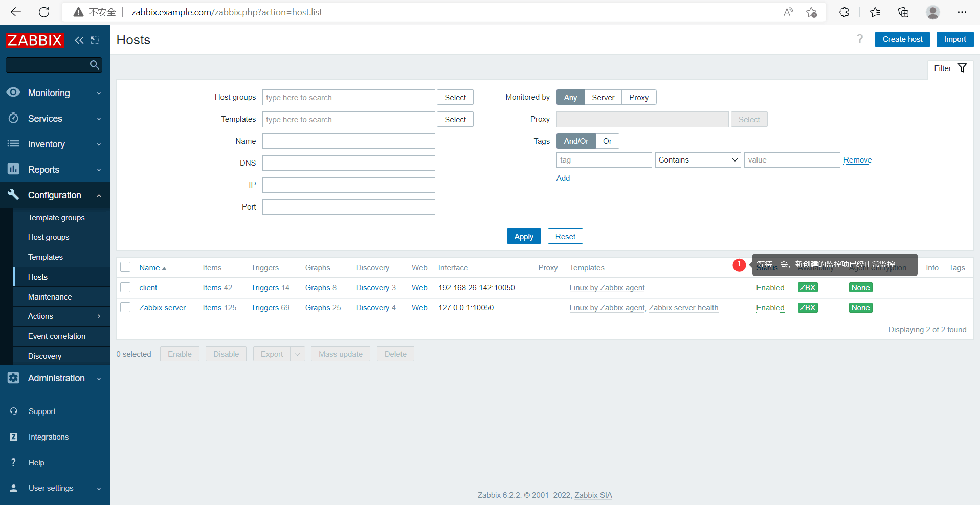Screen dimensions: 980x505
Task: Click the Configuration wrench icon
Action: coord(13,195)
